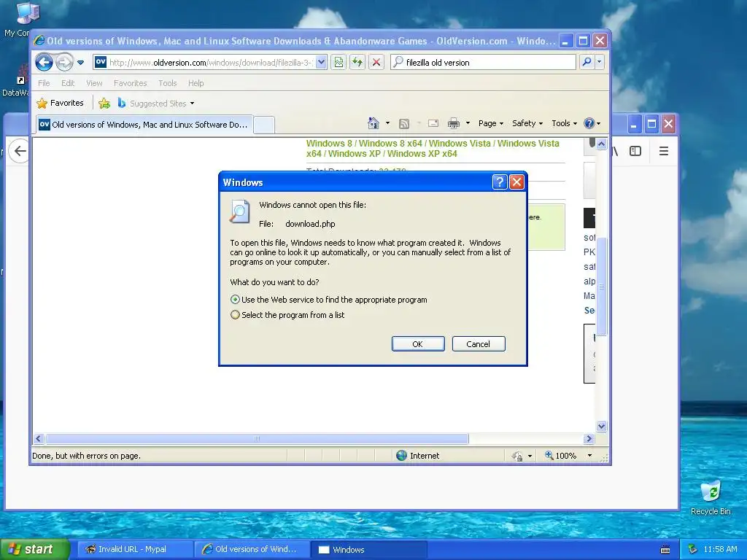Viewport: 747px width, 560px height.
Task: Open the Tools menu in the menu bar
Action: click(x=167, y=83)
